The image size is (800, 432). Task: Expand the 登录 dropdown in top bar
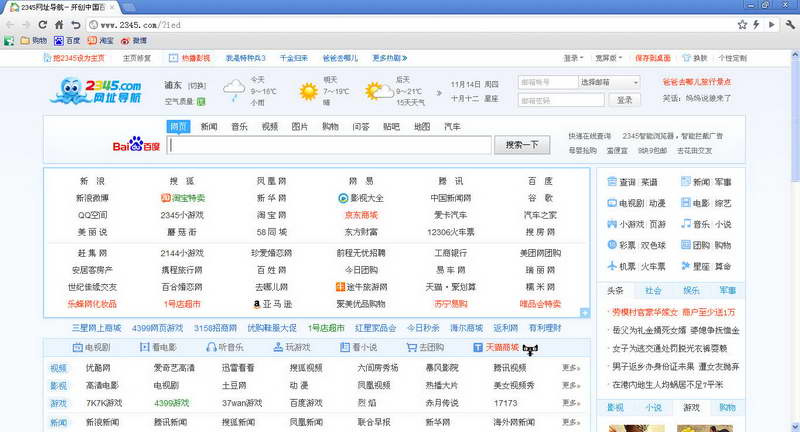573,58
